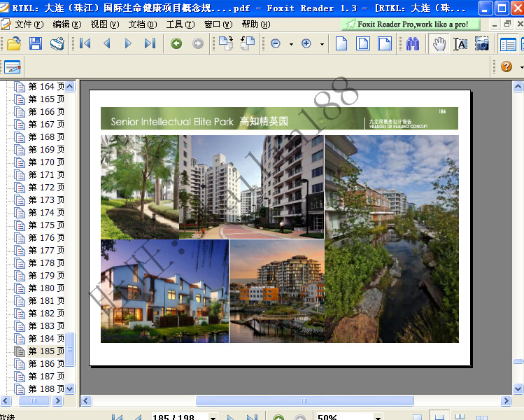Save the document using the floppy disk icon
This screenshot has height=420, width=524.
click(36, 43)
